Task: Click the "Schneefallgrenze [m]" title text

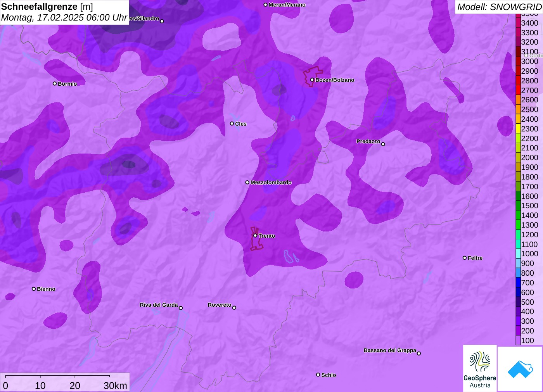Action: [47, 7]
